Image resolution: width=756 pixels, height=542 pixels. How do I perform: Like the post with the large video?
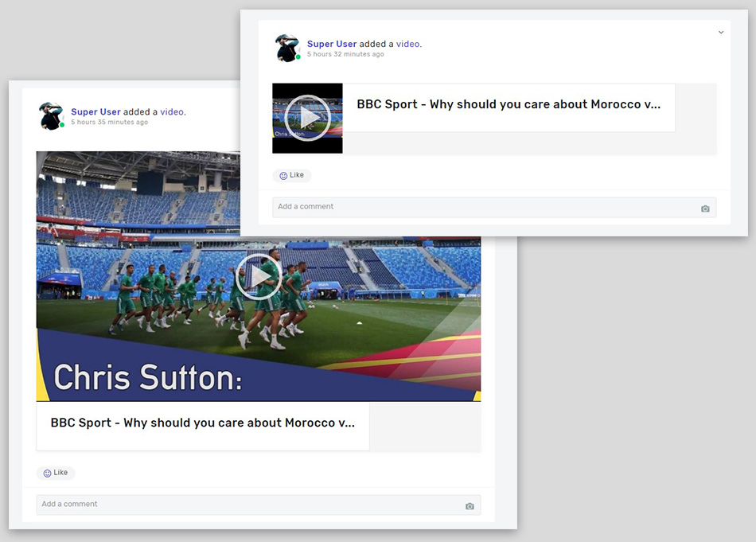[56, 473]
